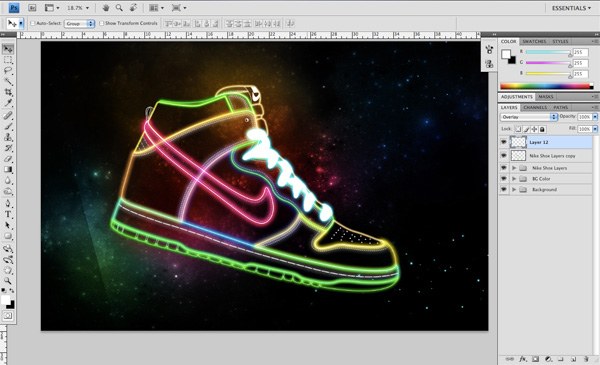Viewport: 600px width, 365px height.
Task: Select the Pen tool
Action: coord(8,203)
